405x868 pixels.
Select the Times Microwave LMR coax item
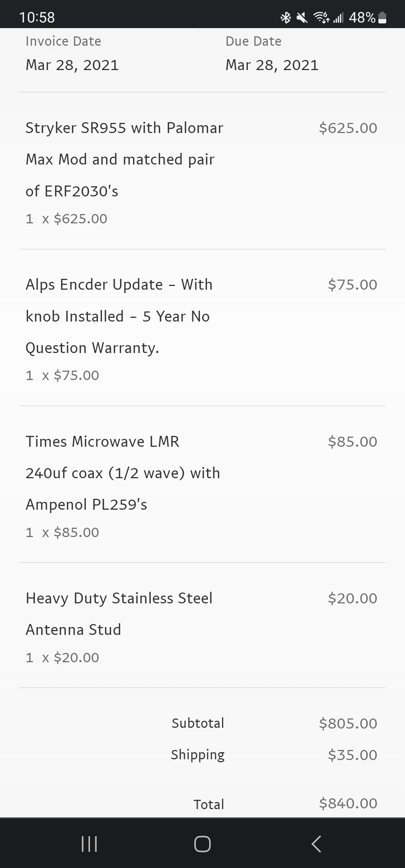(x=123, y=473)
